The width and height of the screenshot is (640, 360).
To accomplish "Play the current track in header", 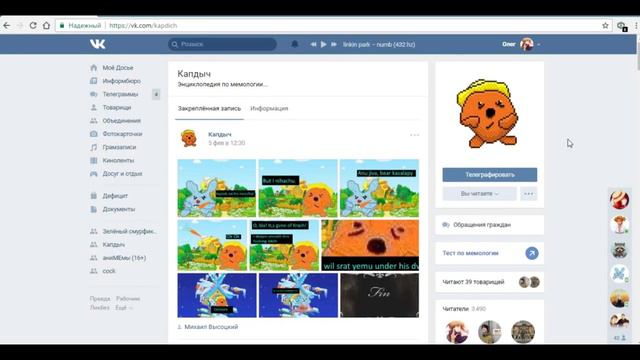I will (323, 44).
